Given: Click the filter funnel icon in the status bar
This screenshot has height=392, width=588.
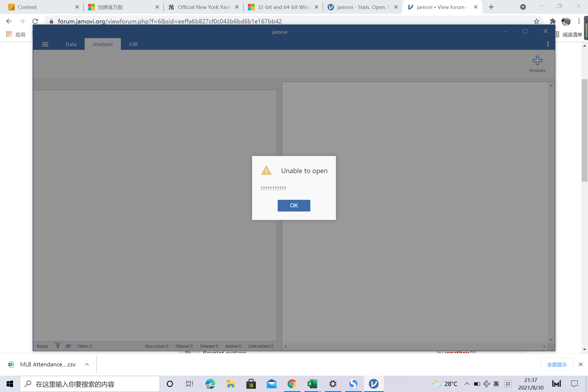Looking at the screenshot, I should coord(58,346).
